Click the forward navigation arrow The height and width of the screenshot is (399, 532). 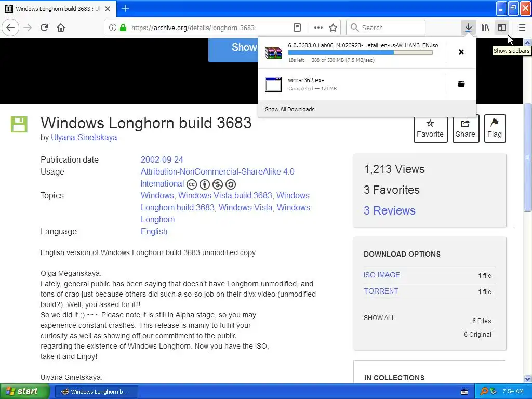28,28
